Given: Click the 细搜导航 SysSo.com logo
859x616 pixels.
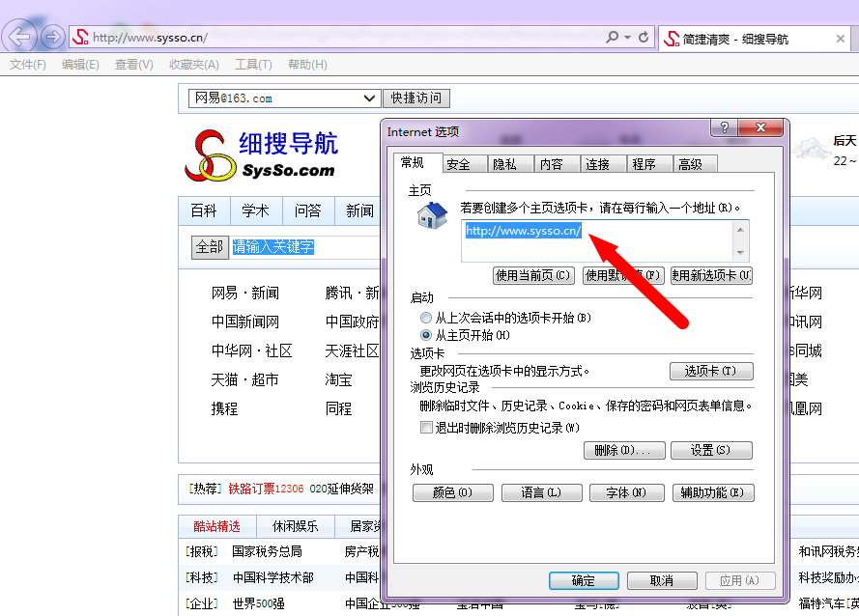Looking at the screenshot, I should [261, 155].
